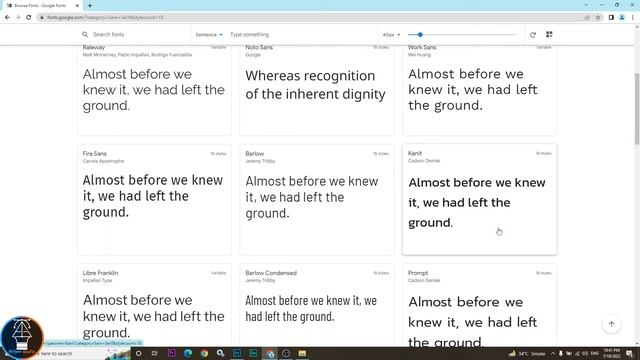Image resolution: width=640 pixels, height=360 pixels.
Task: Reload the page in Chrome
Action: tap(29, 17)
